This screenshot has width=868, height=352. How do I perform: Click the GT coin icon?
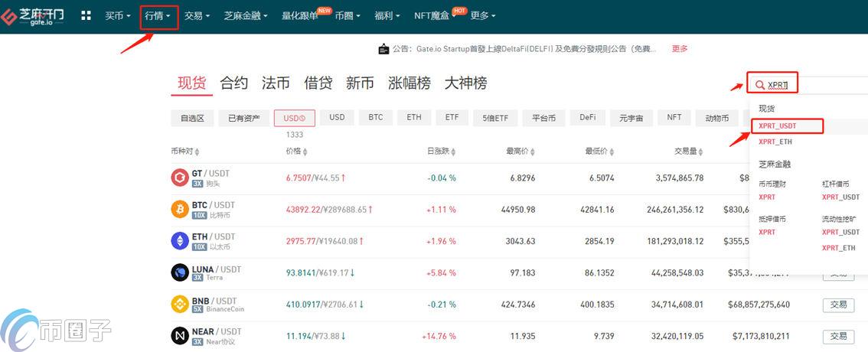(180, 178)
